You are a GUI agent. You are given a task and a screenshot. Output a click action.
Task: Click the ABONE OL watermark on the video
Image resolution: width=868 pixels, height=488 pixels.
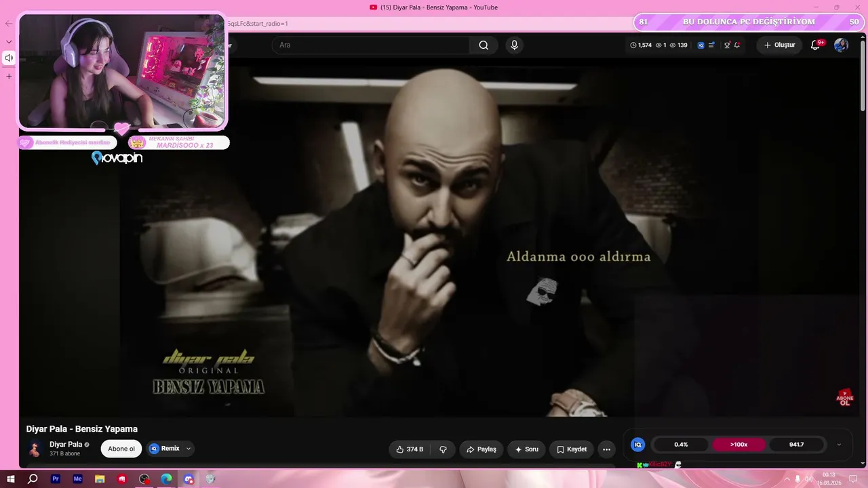pos(845,398)
